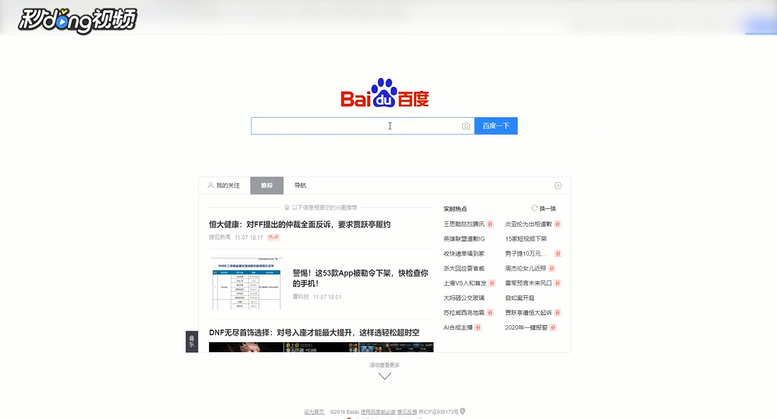The height and width of the screenshot is (419, 777).
Task: Click the 新 badge beside 2020年一键报警
Action: [553, 328]
